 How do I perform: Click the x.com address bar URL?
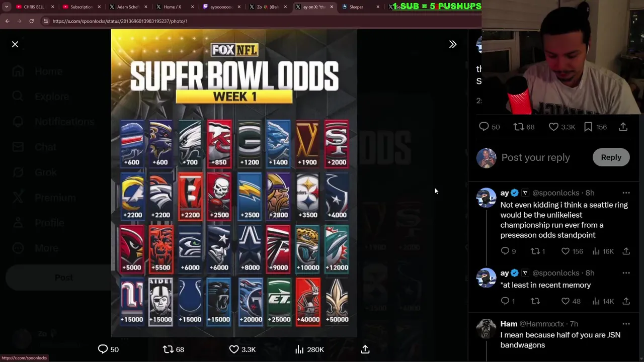click(120, 21)
